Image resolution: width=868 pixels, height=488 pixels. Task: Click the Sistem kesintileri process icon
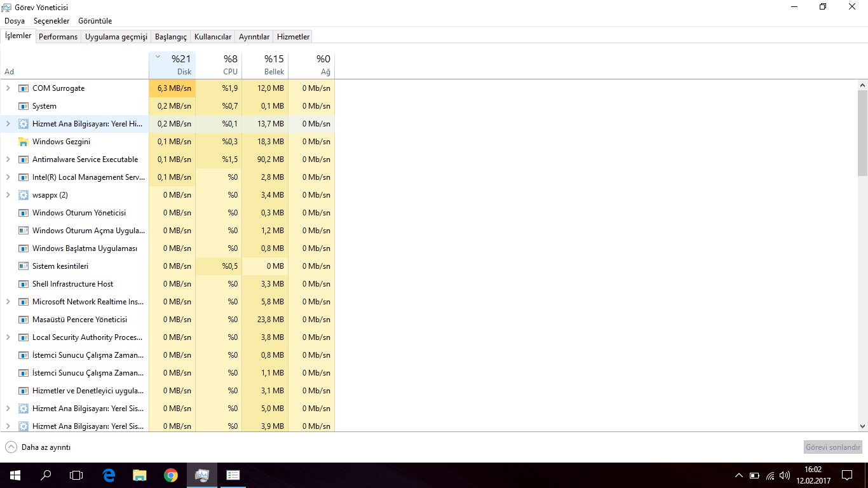24,266
